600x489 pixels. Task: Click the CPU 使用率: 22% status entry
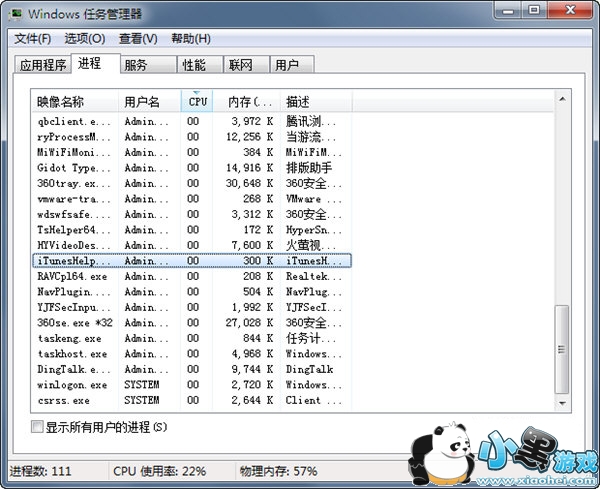[x=160, y=471]
